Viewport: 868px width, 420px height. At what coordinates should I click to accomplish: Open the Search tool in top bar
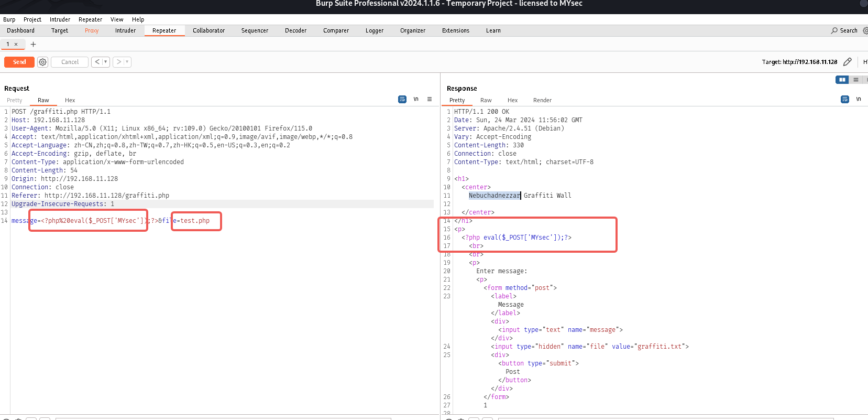pos(844,30)
